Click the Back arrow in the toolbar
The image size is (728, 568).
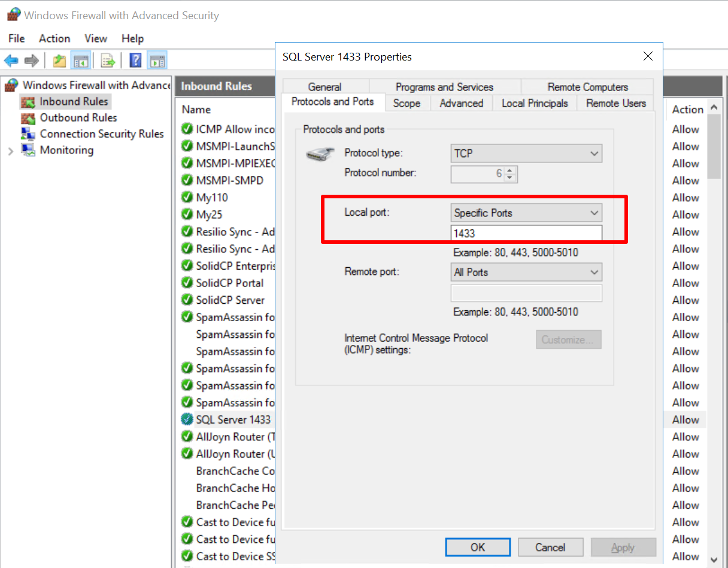(x=11, y=61)
